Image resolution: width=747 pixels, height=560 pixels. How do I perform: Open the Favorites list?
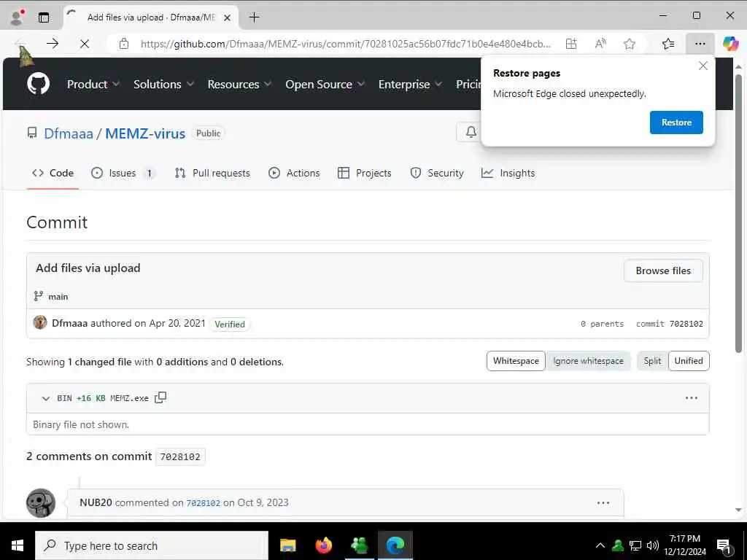tap(668, 44)
